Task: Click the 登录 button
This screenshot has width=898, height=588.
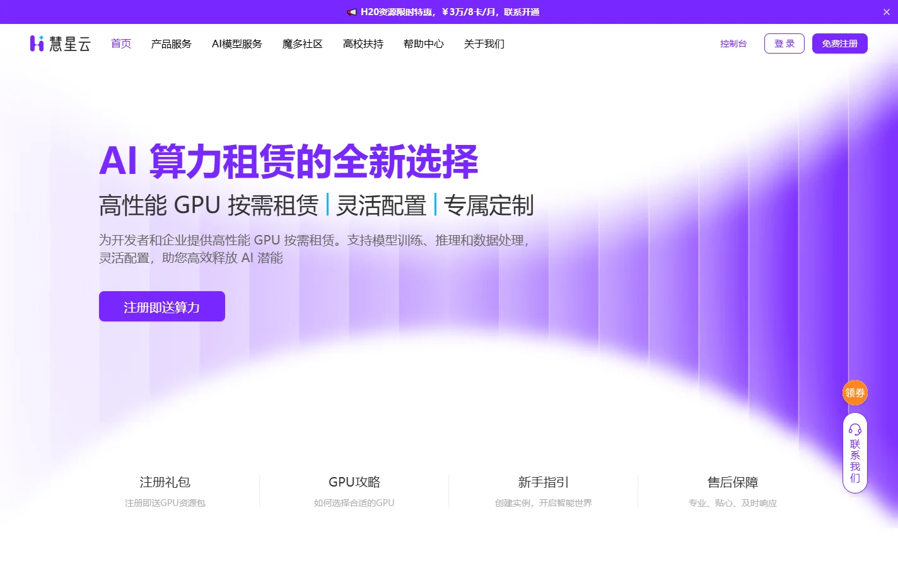Action: pos(784,43)
